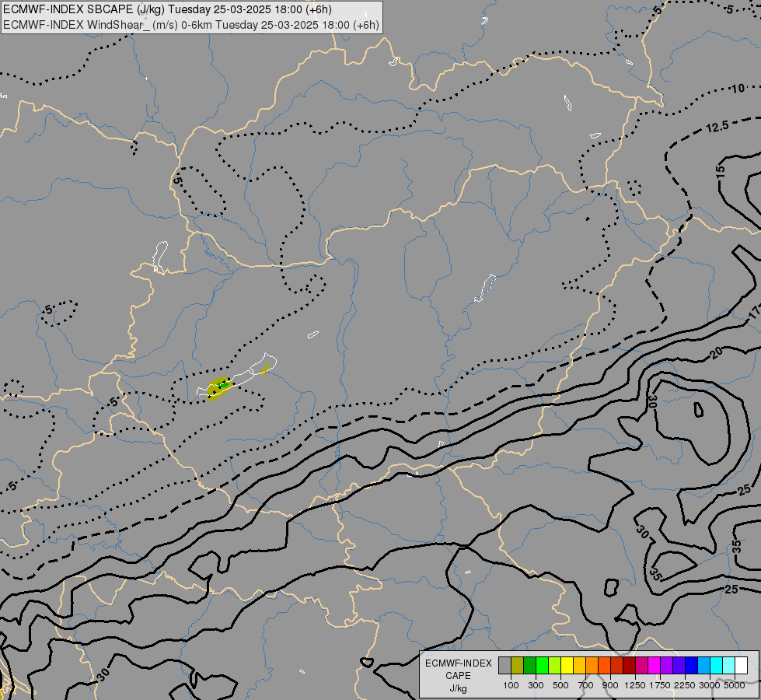Click the '2250' legend value
The width and height of the screenshot is (761, 700).
click(685, 685)
